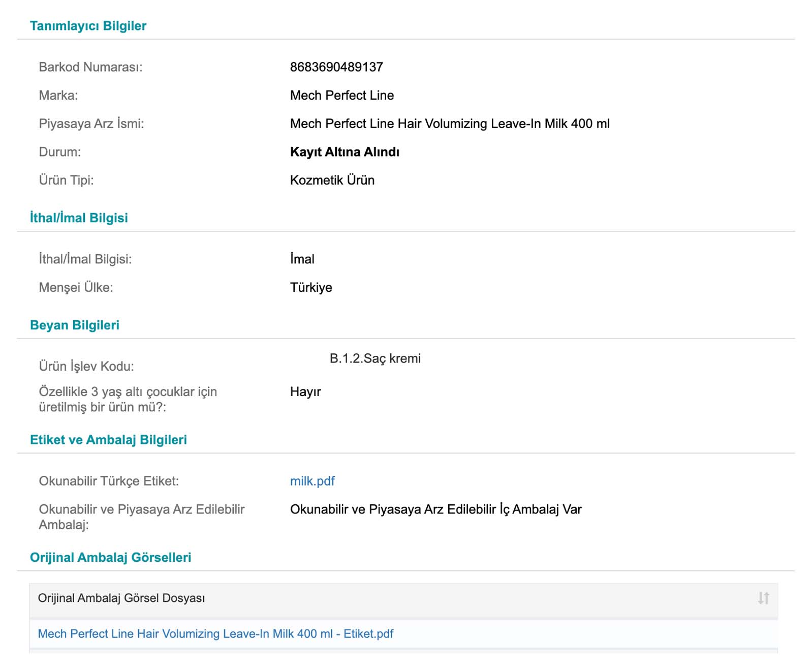Image resolution: width=812 pixels, height=667 pixels.
Task: Click the Tanımlayıcı Bilgiler section heading
Action: point(88,26)
